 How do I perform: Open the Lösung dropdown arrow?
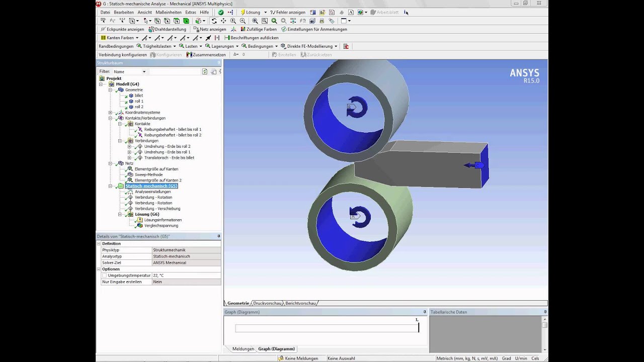pyautogui.click(x=265, y=12)
